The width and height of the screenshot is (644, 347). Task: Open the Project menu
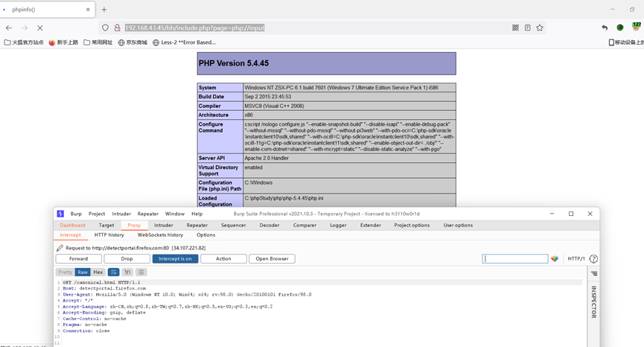pos(97,214)
